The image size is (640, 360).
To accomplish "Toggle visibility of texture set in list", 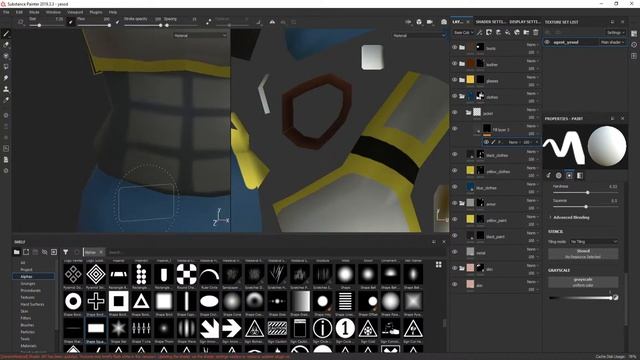I will (547, 42).
